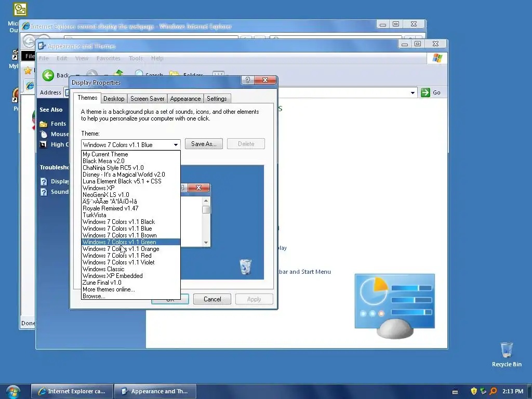Choose Windows 7 Colors v1.1 Brown theme
532x399 pixels.
pyautogui.click(x=130, y=235)
